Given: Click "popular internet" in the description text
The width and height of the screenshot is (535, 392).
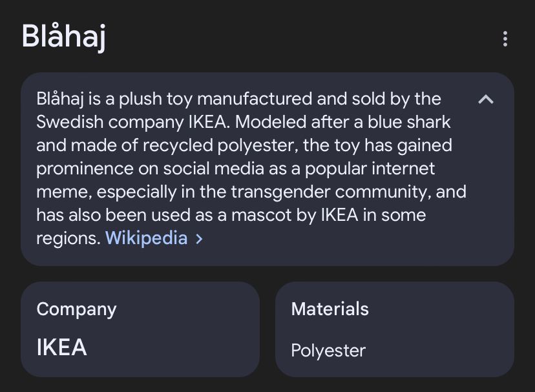Looking at the screenshot, I should click(370, 169).
